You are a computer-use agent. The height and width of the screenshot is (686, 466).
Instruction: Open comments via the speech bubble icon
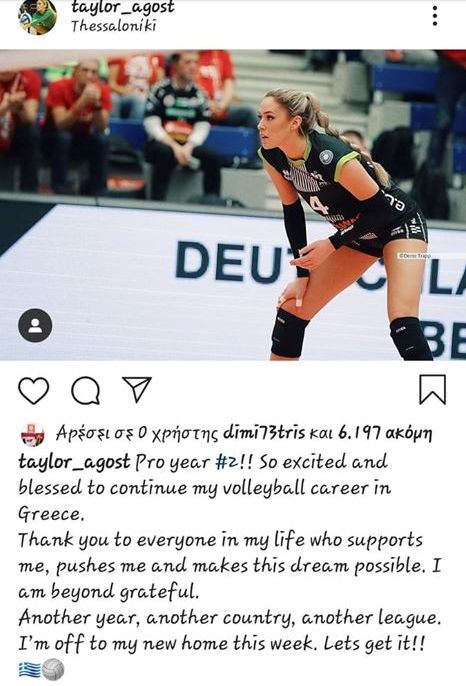tap(86, 390)
